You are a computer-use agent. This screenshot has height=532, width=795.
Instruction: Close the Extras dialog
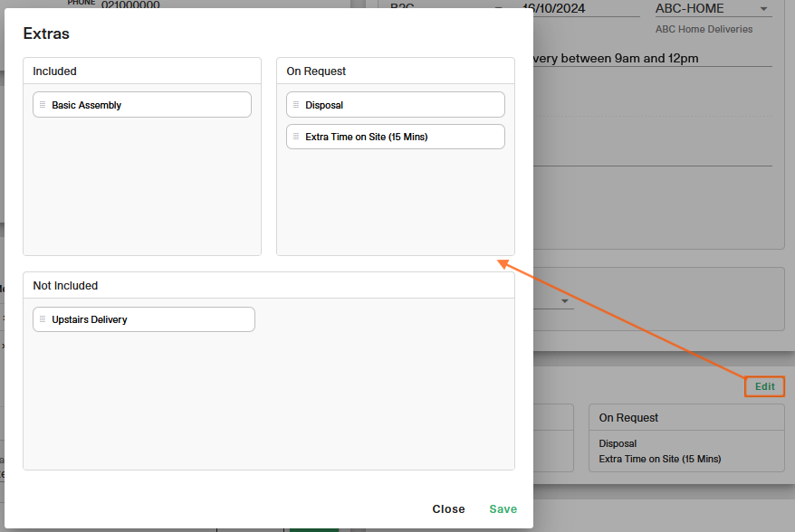point(448,509)
